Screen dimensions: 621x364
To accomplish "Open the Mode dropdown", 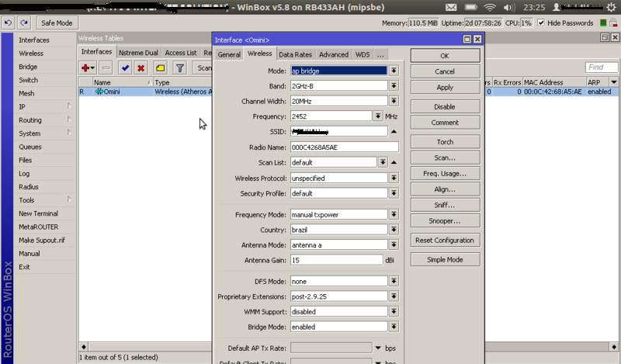I will (394, 71).
